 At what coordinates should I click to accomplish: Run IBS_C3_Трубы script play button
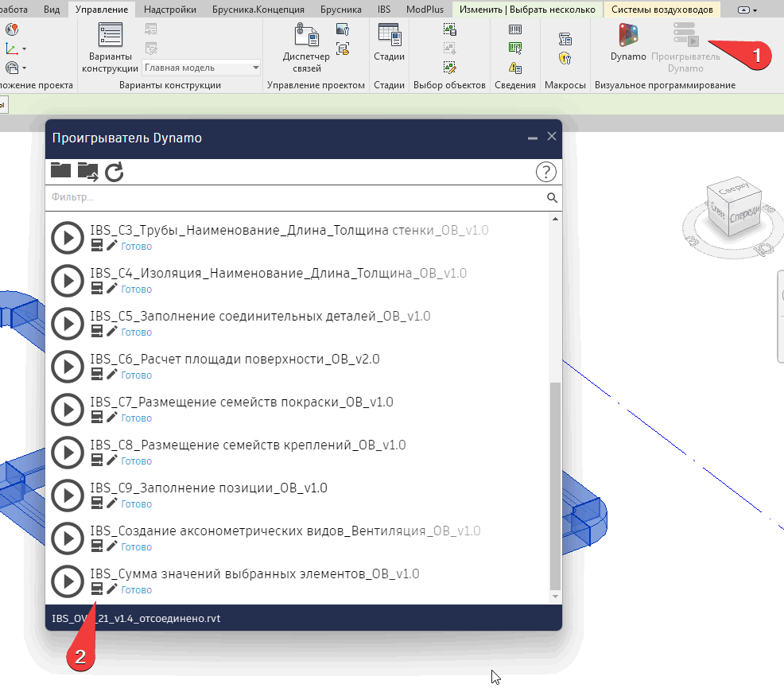tap(68, 238)
